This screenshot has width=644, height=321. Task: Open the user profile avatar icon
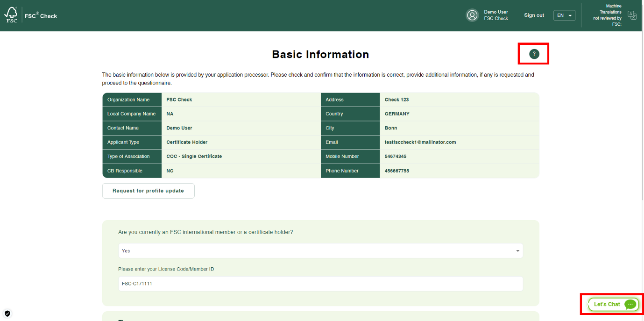pos(472,15)
